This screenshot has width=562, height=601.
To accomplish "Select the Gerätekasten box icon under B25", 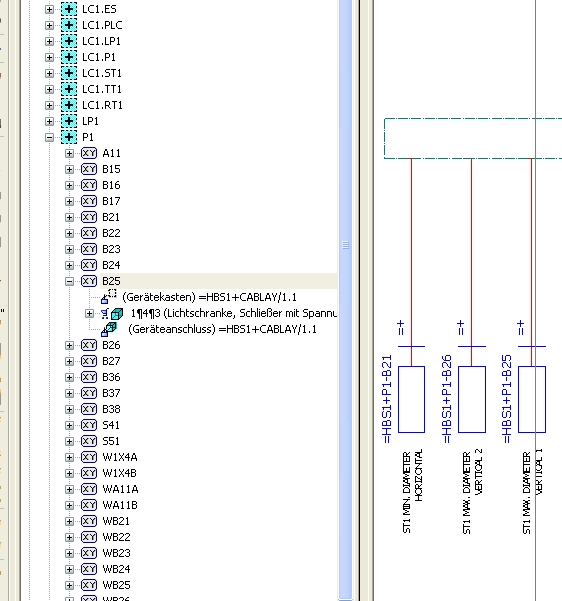I will click(109, 296).
